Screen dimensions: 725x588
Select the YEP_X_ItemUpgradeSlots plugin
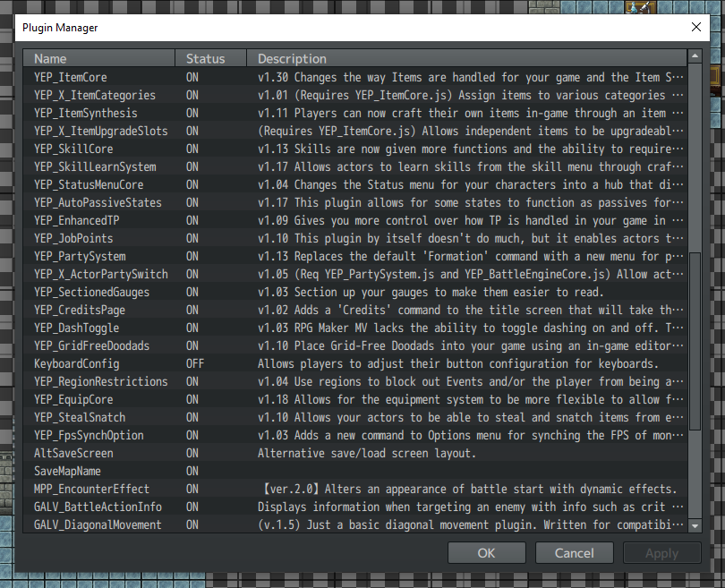[355, 131]
